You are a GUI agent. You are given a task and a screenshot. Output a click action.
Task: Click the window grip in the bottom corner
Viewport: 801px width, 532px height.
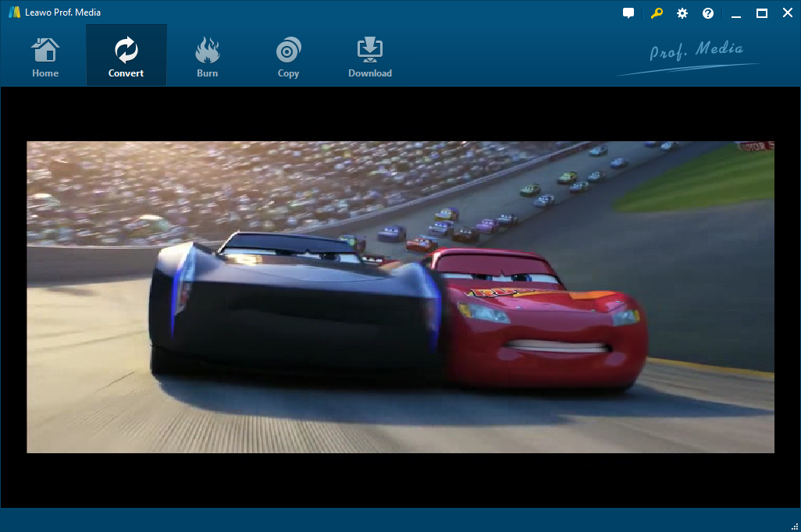[794, 527]
